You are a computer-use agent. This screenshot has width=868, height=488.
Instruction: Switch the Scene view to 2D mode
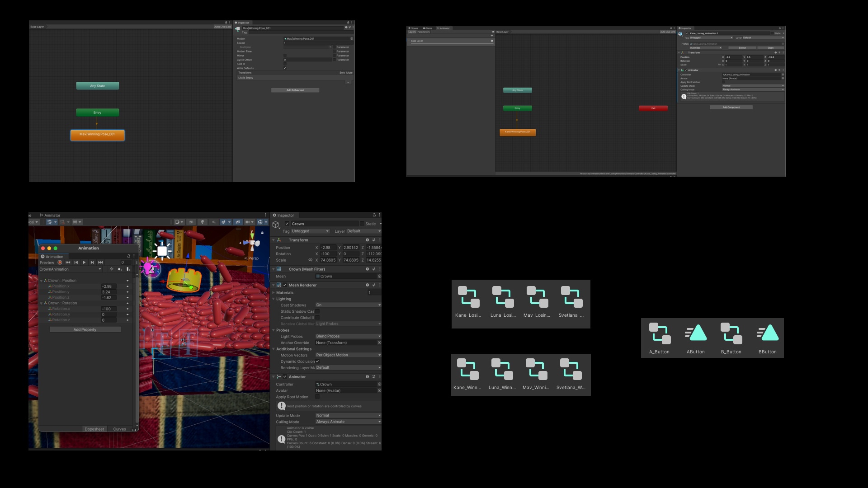[x=191, y=222]
